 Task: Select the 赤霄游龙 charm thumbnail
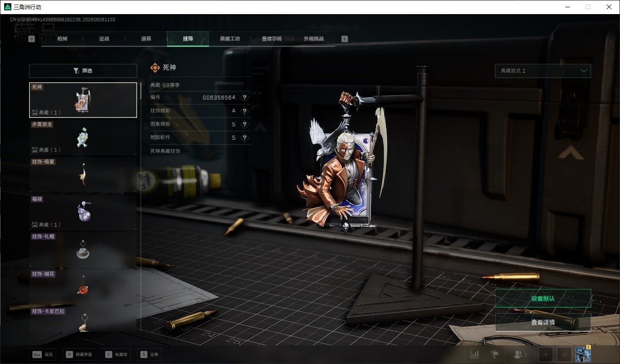tap(83, 137)
